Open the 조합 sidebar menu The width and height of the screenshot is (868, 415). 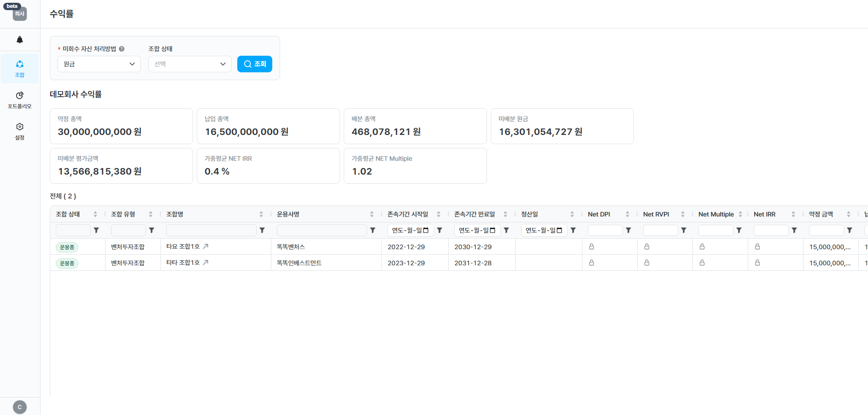[20, 69]
